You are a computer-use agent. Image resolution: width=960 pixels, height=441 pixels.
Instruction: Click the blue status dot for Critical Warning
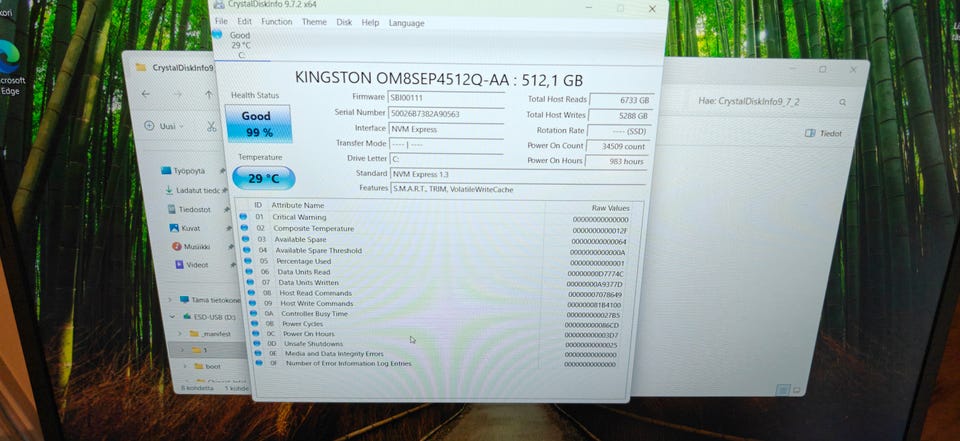[x=243, y=217]
